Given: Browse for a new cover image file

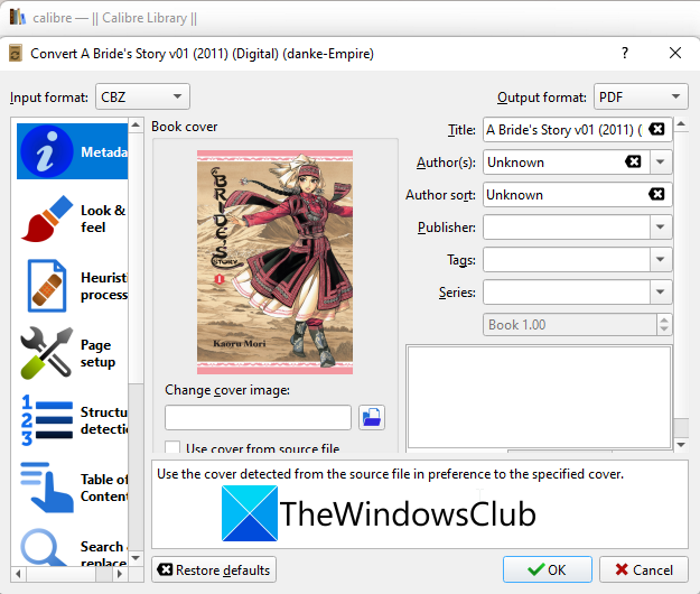Looking at the screenshot, I should [x=371, y=418].
